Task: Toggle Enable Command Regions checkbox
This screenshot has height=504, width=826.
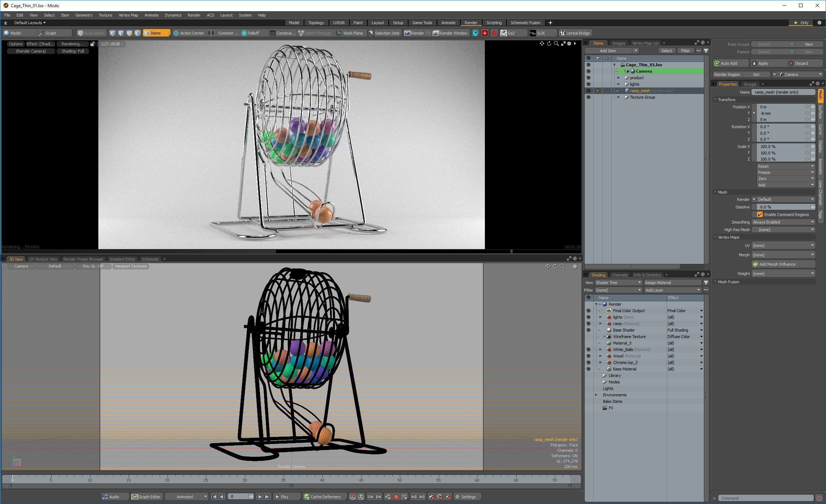Action: tap(760, 215)
